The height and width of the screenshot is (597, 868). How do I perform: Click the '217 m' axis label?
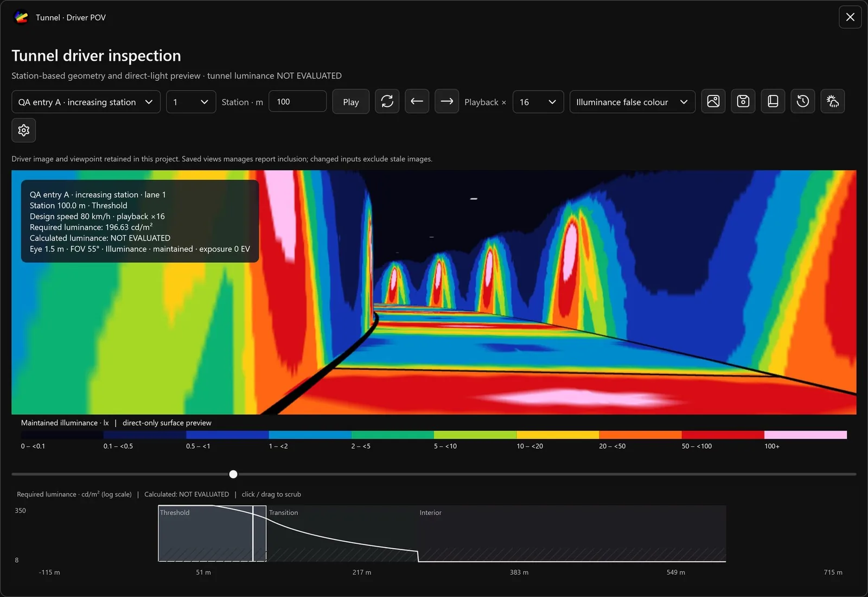(362, 573)
